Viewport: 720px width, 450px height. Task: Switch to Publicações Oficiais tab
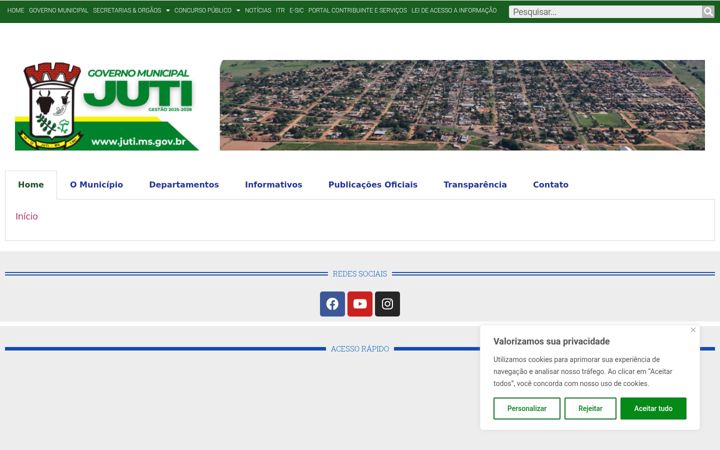click(x=373, y=185)
